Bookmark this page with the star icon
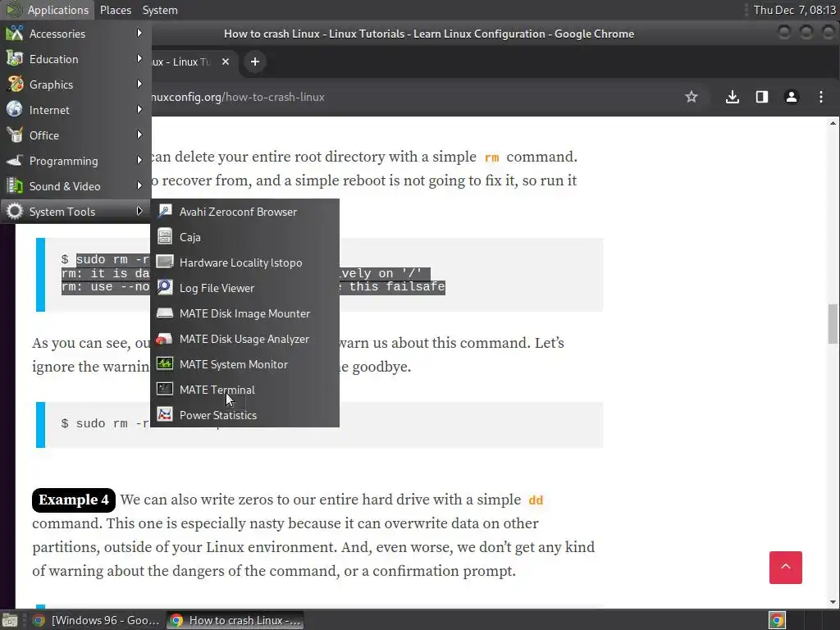840x630 pixels. (691, 97)
